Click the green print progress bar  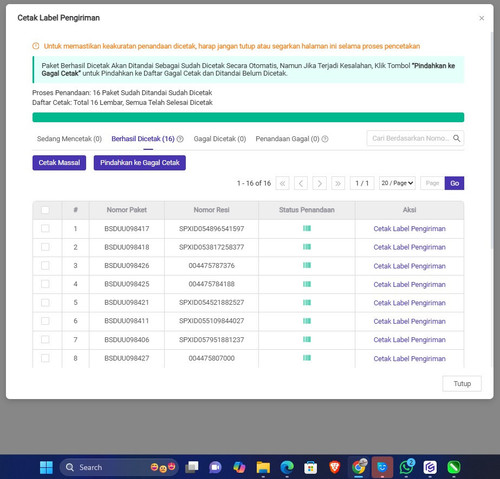pyautogui.click(x=248, y=117)
